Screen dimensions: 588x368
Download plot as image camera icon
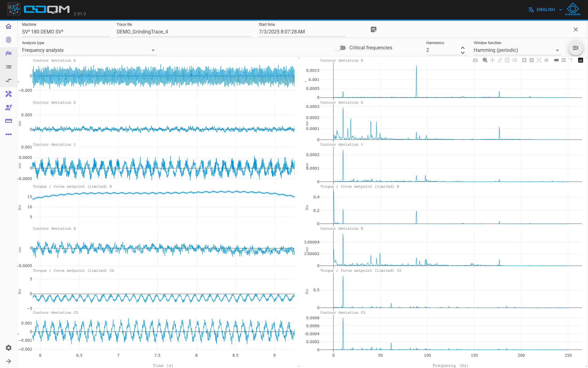pyautogui.click(x=475, y=60)
